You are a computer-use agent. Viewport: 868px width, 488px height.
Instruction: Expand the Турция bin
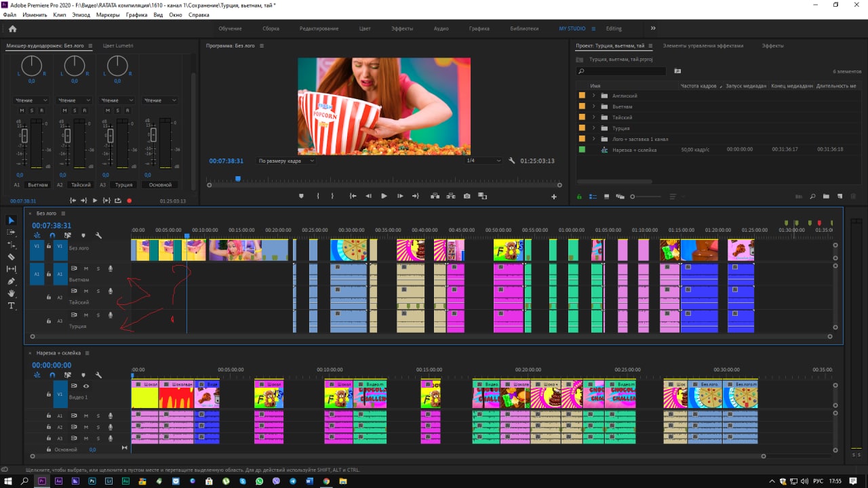(593, 128)
